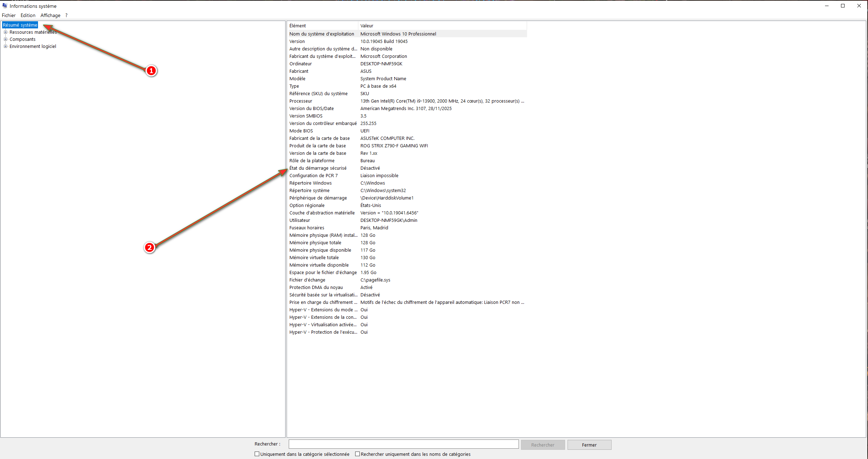This screenshot has height=459, width=868.
Task: Expand the Ressources matérielles tree node
Action: (x=5, y=32)
